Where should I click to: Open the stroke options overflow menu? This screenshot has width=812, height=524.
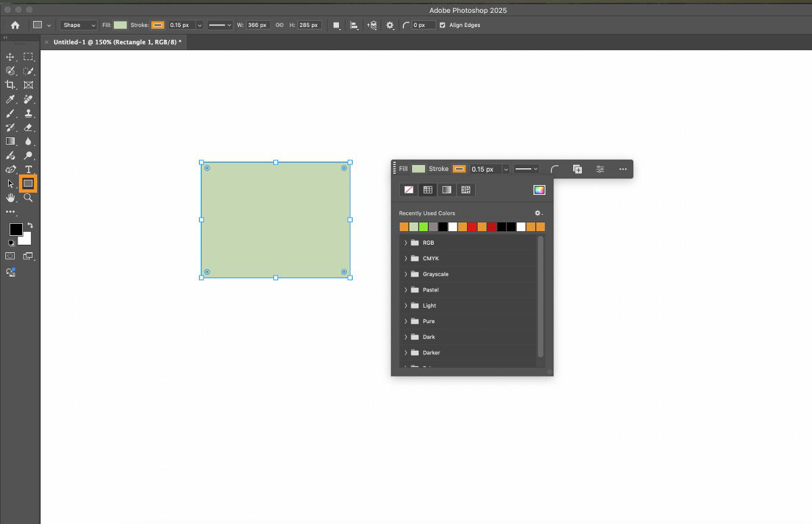coord(622,169)
